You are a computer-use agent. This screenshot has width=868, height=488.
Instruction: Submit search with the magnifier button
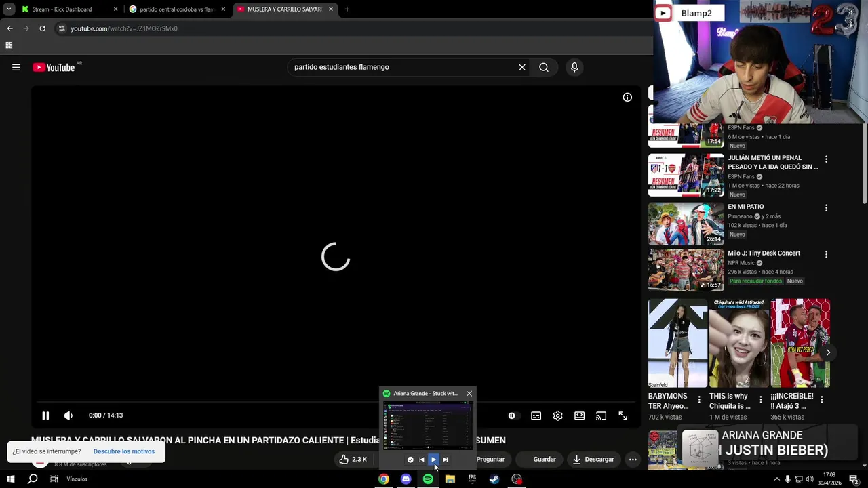(544, 67)
